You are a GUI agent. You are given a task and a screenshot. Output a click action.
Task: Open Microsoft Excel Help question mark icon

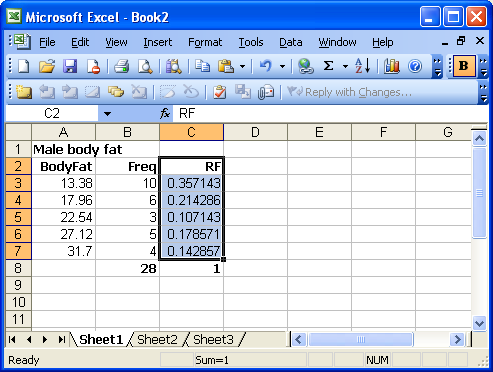[x=415, y=66]
